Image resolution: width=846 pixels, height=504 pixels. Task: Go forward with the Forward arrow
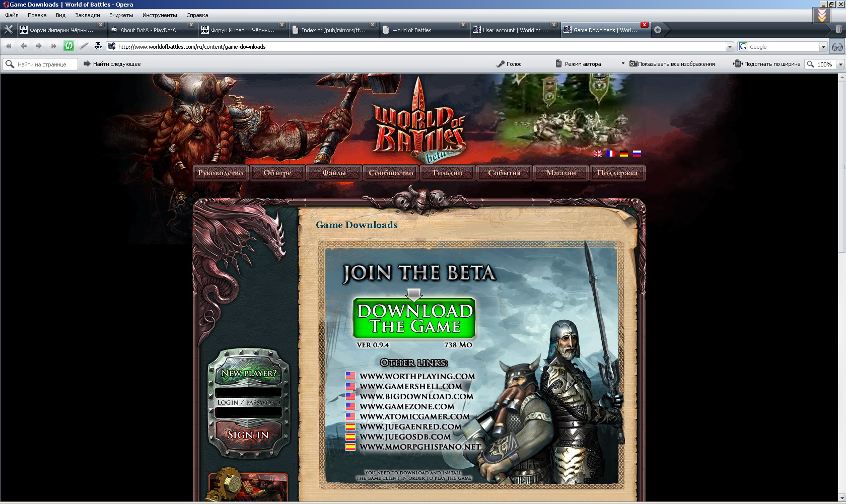coord(39,46)
